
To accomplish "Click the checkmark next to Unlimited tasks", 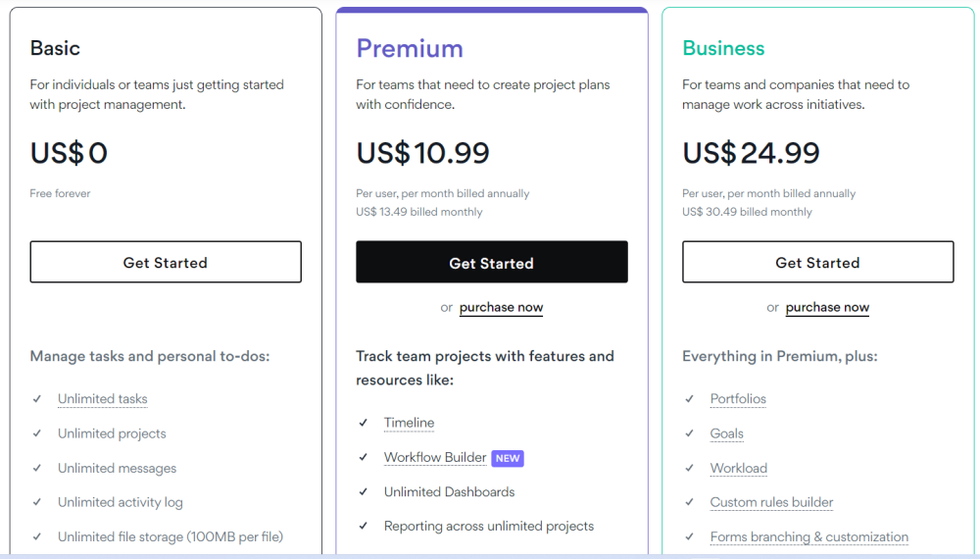I will 36,399.
